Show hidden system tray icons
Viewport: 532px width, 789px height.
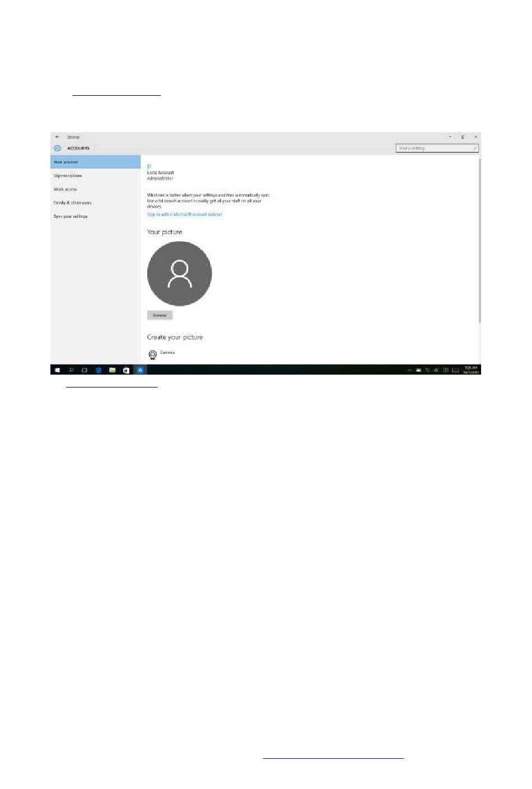pos(409,370)
